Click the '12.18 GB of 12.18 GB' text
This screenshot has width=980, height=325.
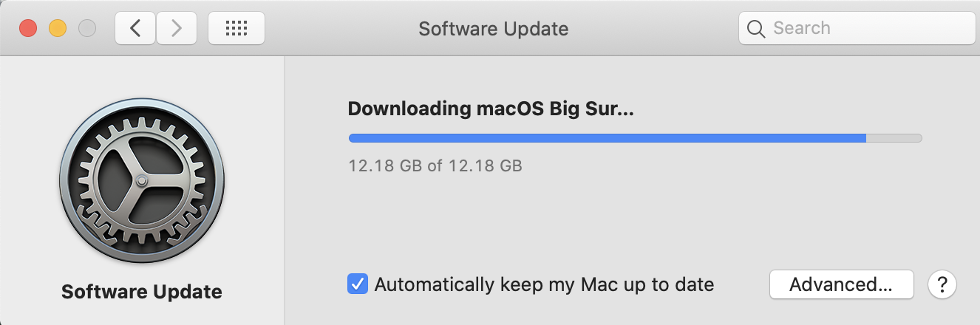click(x=435, y=165)
